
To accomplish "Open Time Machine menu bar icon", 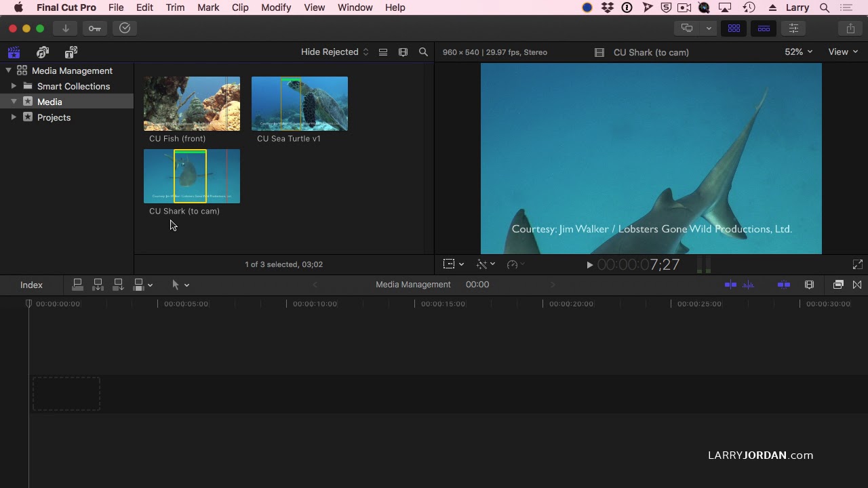I will 749,7.
